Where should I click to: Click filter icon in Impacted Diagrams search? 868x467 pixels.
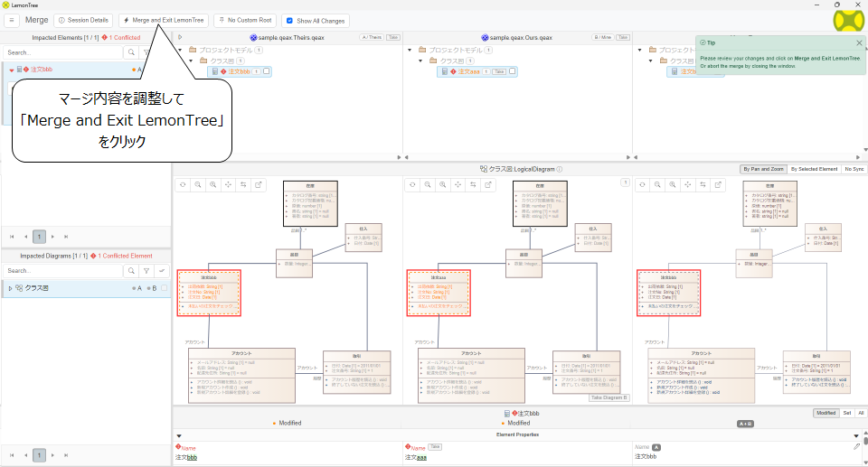[x=146, y=270]
